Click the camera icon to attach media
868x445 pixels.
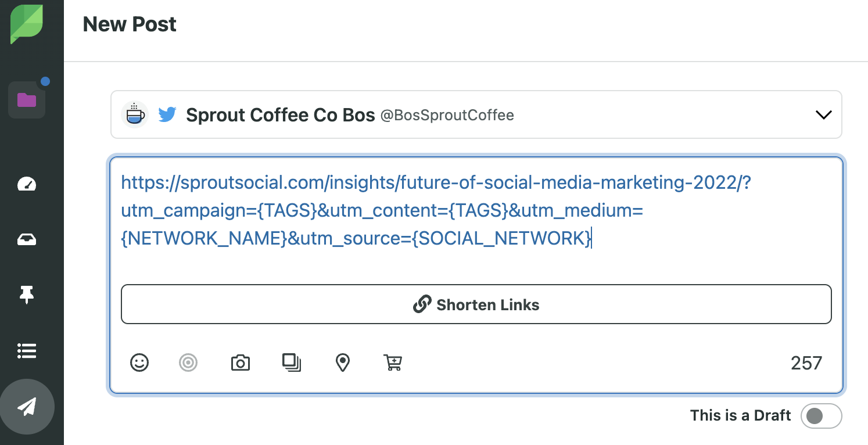pos(240,363)
